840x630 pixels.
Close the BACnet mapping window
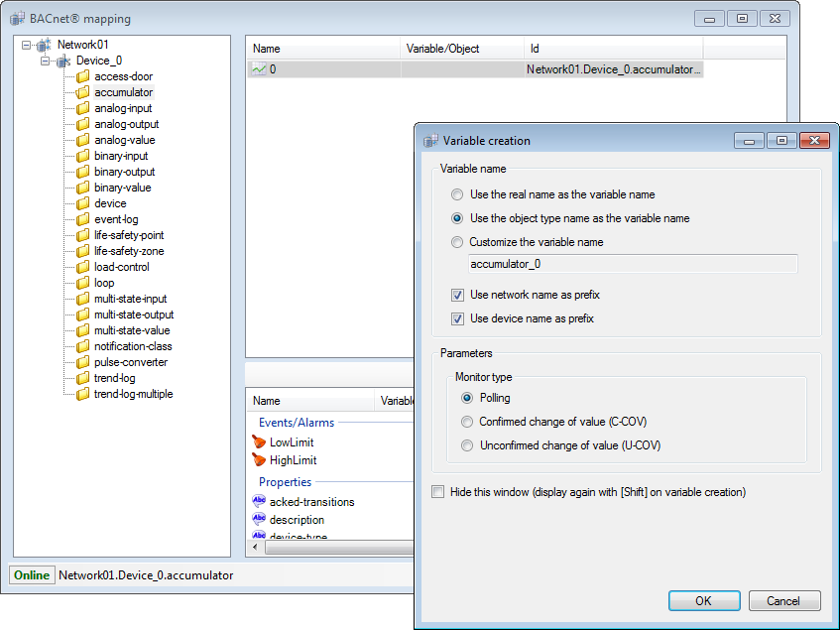click(775, 19)
